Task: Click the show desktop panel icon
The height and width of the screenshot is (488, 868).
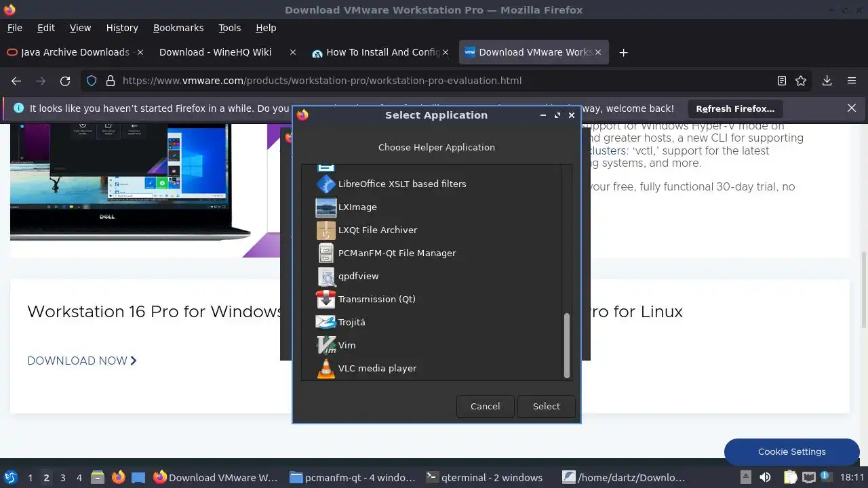Action: (138, 477)
